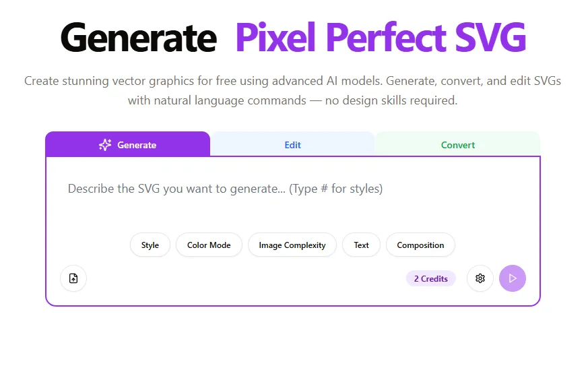
Task: Click the "(Type # for styles)" placeholder hint
Action: [336, 189]
